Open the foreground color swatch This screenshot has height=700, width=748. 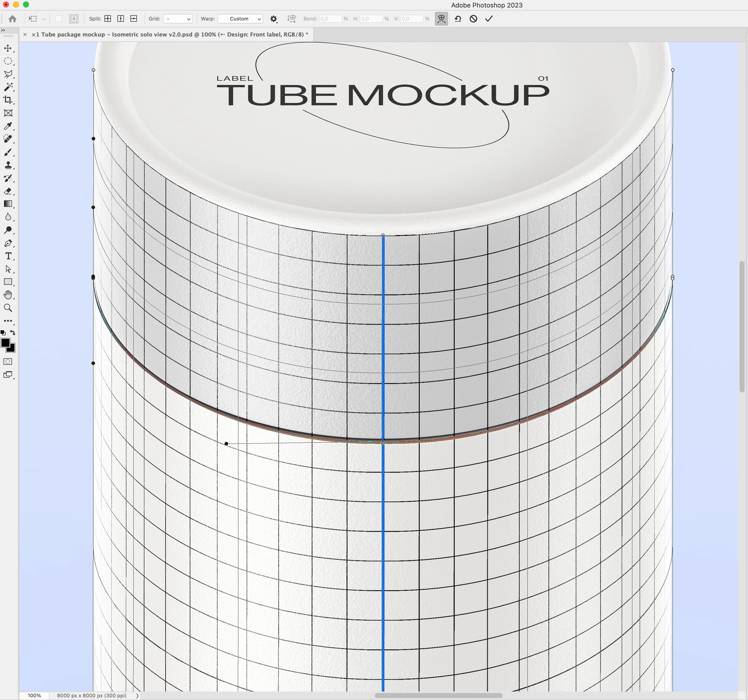5,343
